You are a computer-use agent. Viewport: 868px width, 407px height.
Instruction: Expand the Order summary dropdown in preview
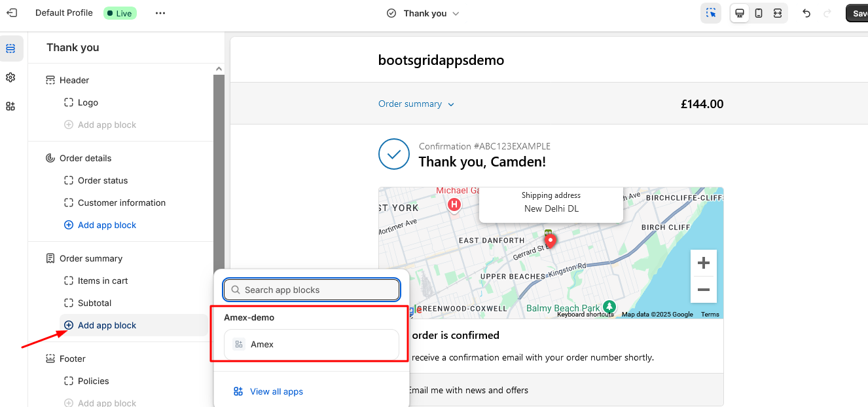[416, 104]
